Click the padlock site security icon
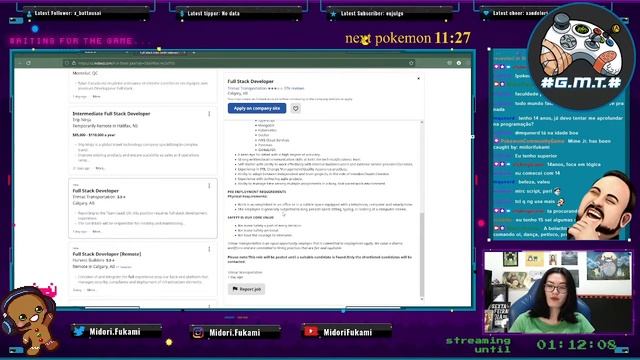 tap(74, 63)
